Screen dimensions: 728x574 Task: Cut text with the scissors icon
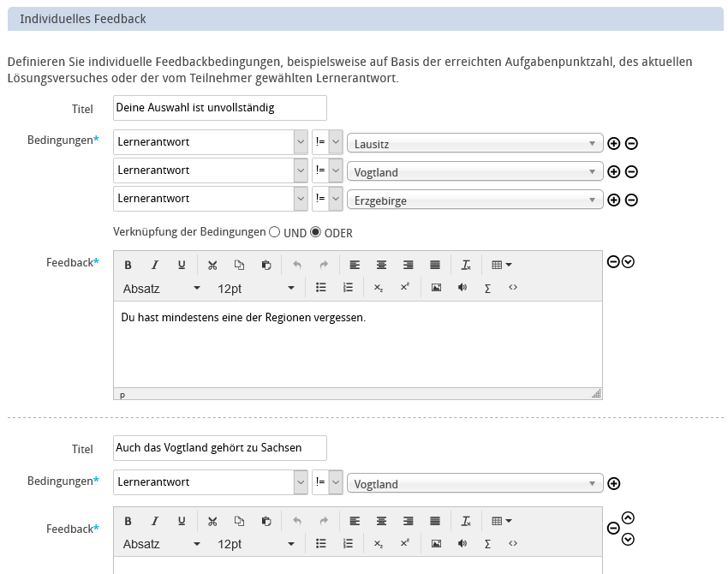point(212,264)
